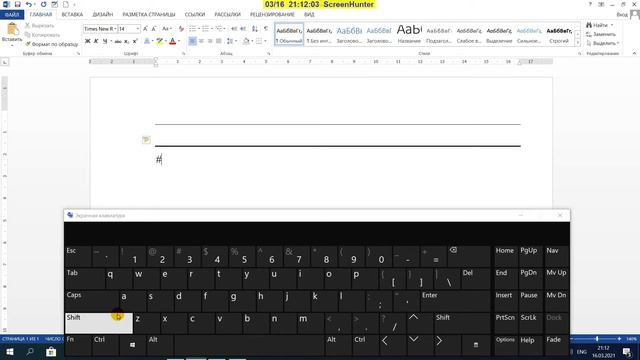The height and width of the screenshot is (360, 640).
Task: Open the Change Case (Aa) menu
Action: click(x=167, y=29)
